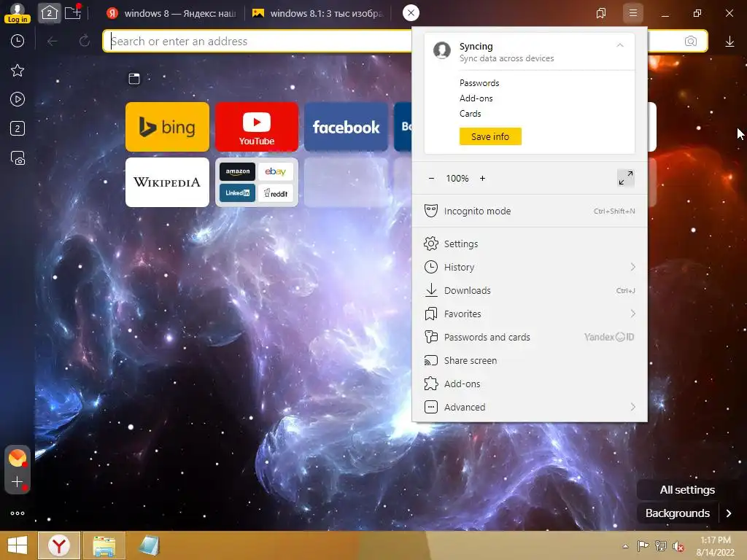Image resolution: width=747 pixels, height=560 pixels.
Task: Click the Syncing heading
Action: (476, 46)
